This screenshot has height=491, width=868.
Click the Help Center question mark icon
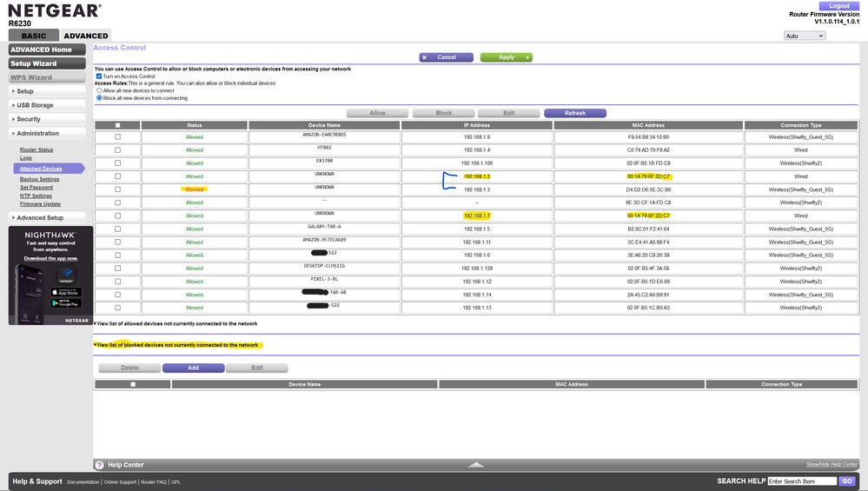[99, 466]
